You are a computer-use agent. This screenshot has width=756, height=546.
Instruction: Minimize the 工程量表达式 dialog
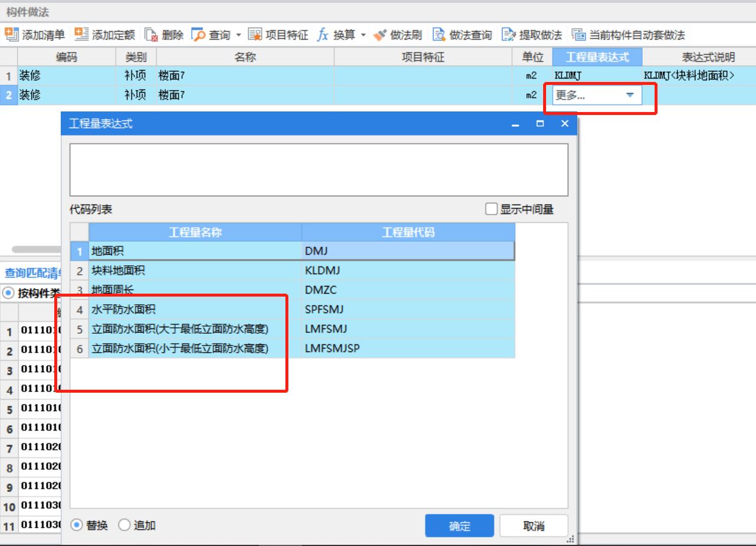(x=515, y=124)
